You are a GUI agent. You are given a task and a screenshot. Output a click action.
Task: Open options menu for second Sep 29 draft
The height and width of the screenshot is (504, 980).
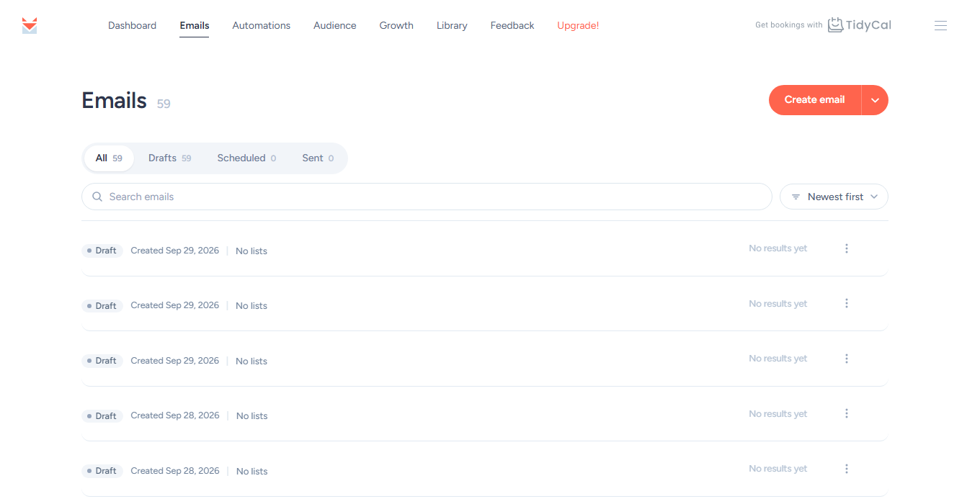[847, 303]
